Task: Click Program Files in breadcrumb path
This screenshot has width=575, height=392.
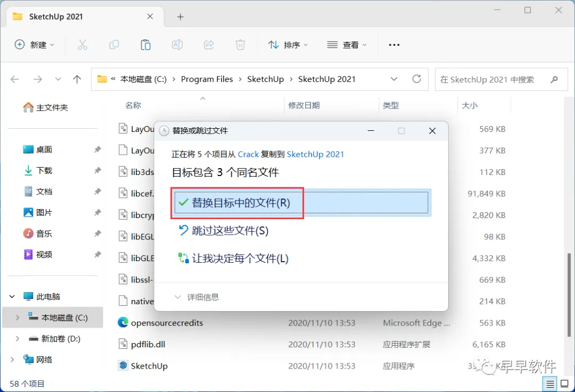Action: (x=207, y=79)
